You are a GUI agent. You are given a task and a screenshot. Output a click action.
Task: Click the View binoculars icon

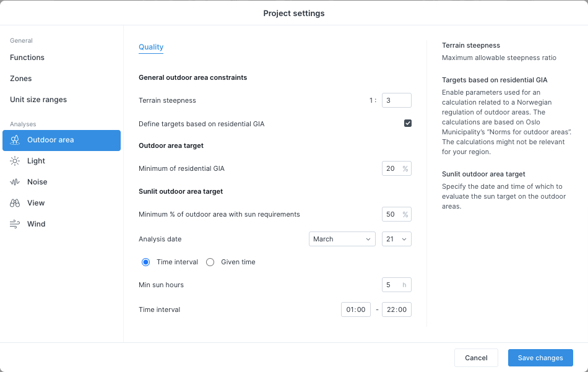(x=15, y=203)
